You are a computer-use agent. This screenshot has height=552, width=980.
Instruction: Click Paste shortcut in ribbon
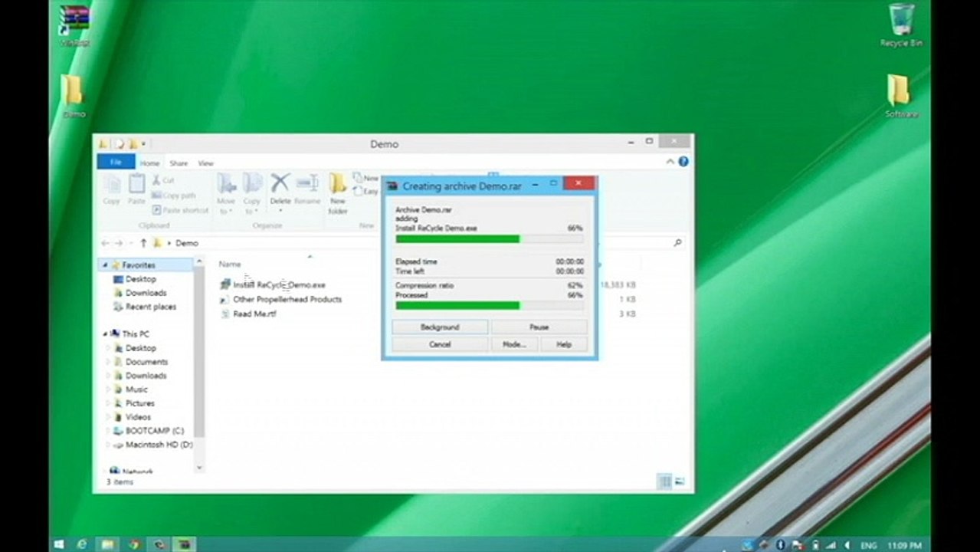click(x=180, y=209)
